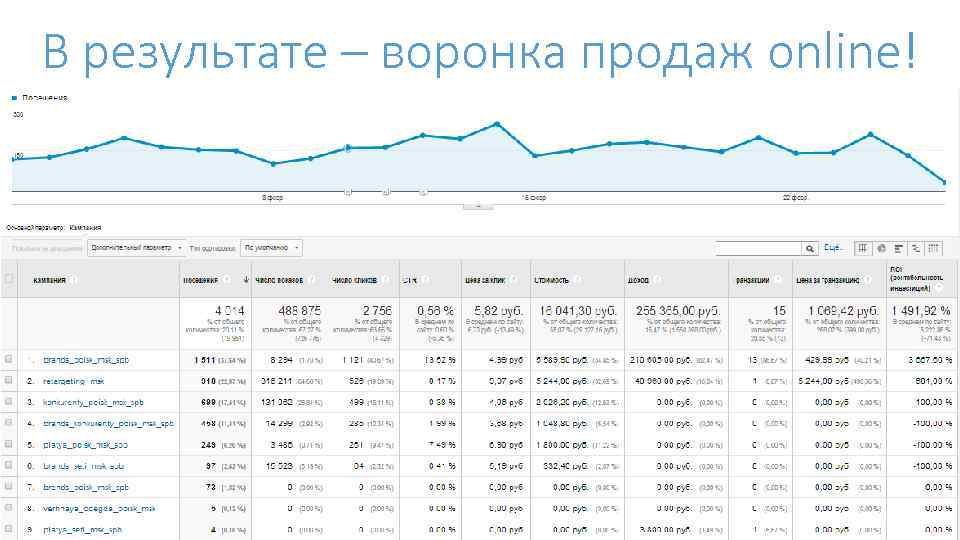Click the 8 февр date label on chart axis
960x540 pixels.
pyautogui.click(x=272, y=198)
